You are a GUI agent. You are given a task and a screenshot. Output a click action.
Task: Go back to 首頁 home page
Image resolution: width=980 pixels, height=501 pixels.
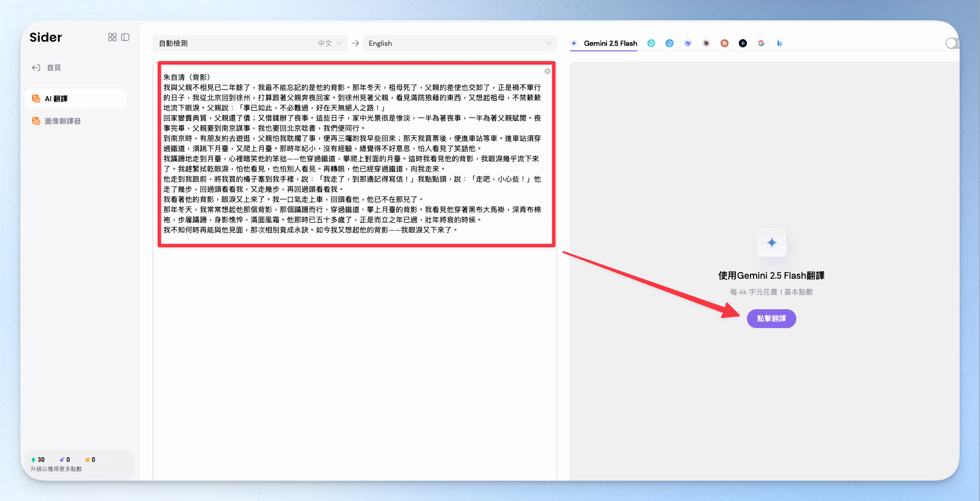[53, 68]
